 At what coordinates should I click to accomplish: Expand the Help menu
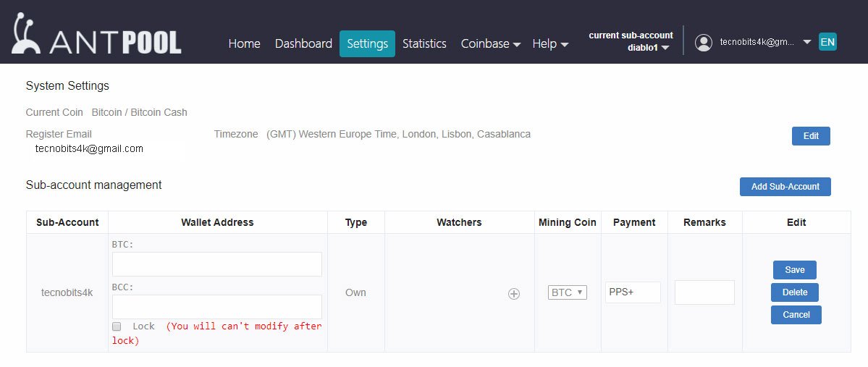pyautogui.click(x=550, y=43)
